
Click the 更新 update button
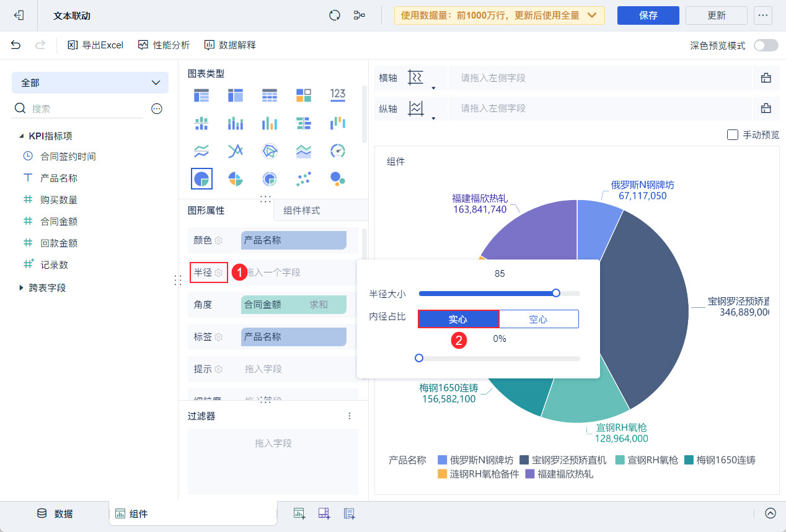tap(717, 15)
